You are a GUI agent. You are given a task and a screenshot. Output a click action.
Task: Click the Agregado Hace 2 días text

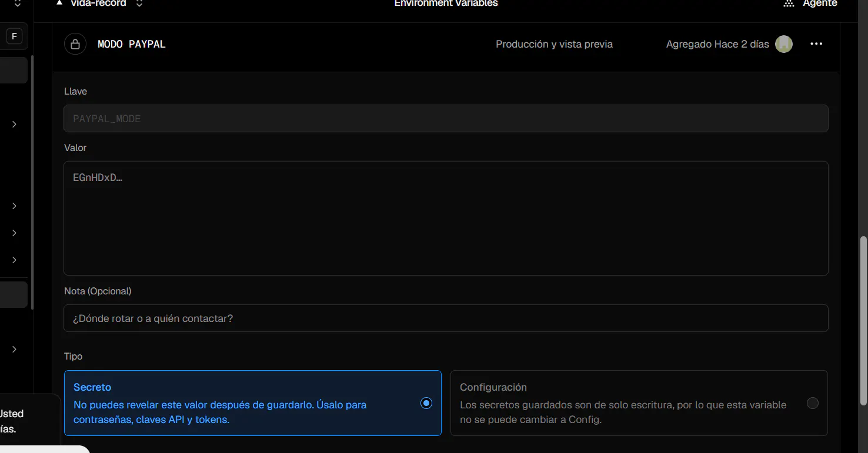click(717, 44)
